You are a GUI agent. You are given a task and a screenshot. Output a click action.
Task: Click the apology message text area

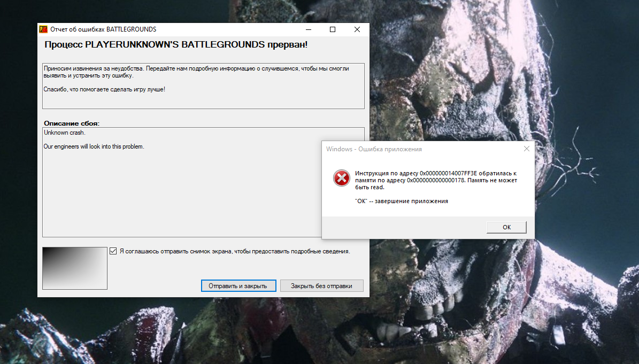click(x=203, y=86)
